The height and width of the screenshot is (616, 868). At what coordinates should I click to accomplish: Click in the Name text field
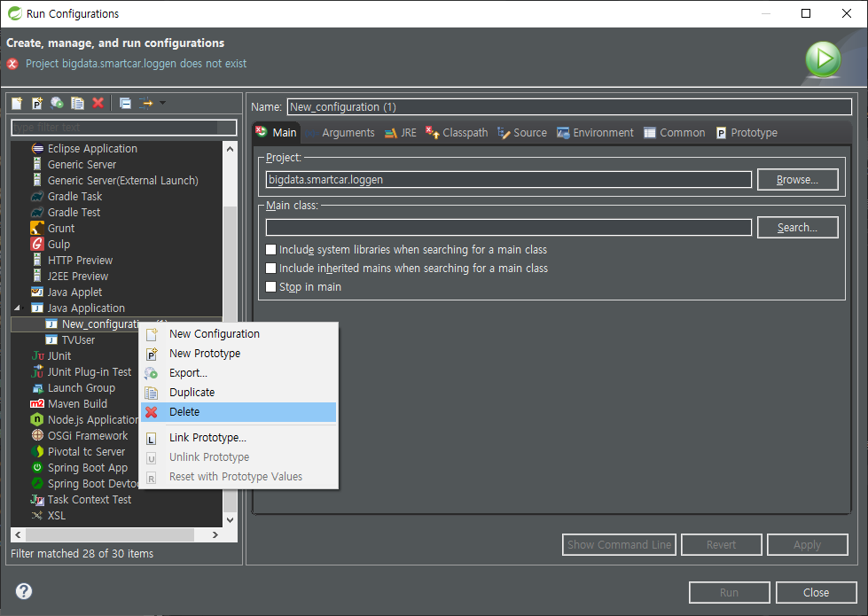coord(569,107)
